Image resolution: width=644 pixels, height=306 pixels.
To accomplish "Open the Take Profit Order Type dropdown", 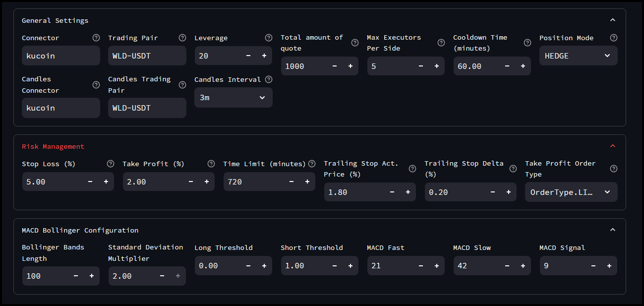I will 571,192.
